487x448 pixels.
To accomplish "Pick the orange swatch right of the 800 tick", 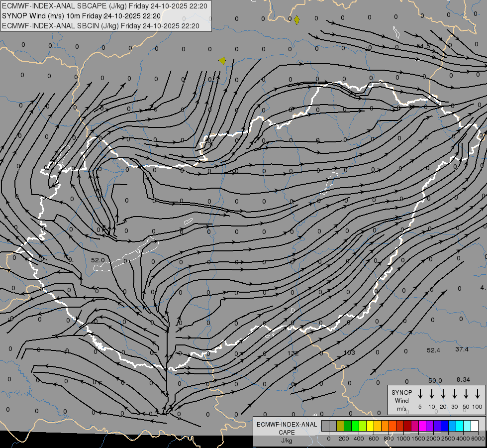I will point(392,426).
